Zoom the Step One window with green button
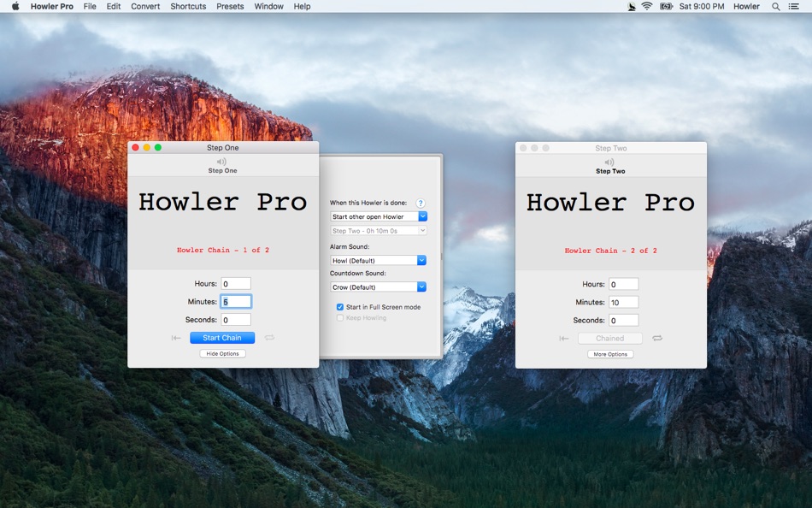The width and height of the screenshot is (812, 508). 158,148
